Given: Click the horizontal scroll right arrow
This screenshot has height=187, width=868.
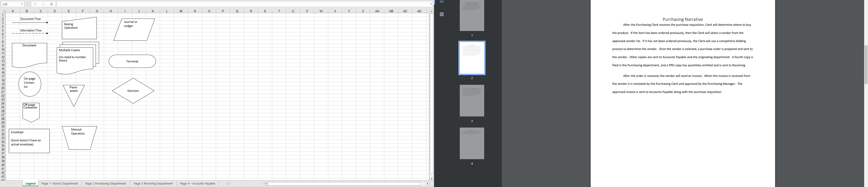Looking at the screenshot, I should point(428,184).
